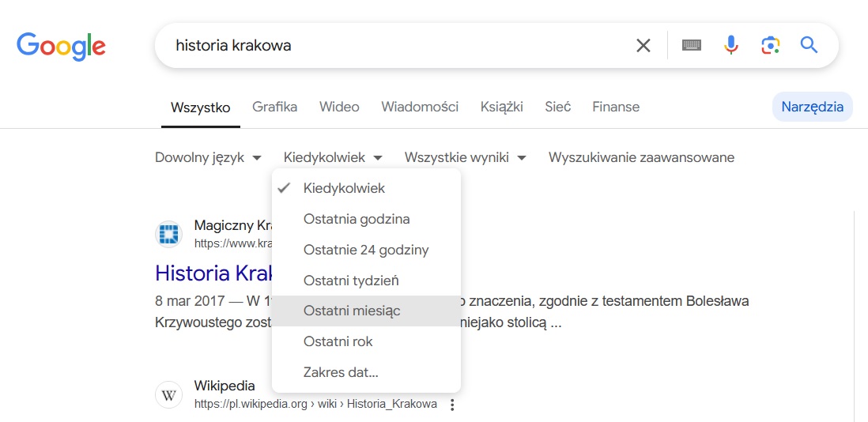Click inside the search input field
Screen dimensions: 868x422
pyautogui.click(x=395, y=45)
